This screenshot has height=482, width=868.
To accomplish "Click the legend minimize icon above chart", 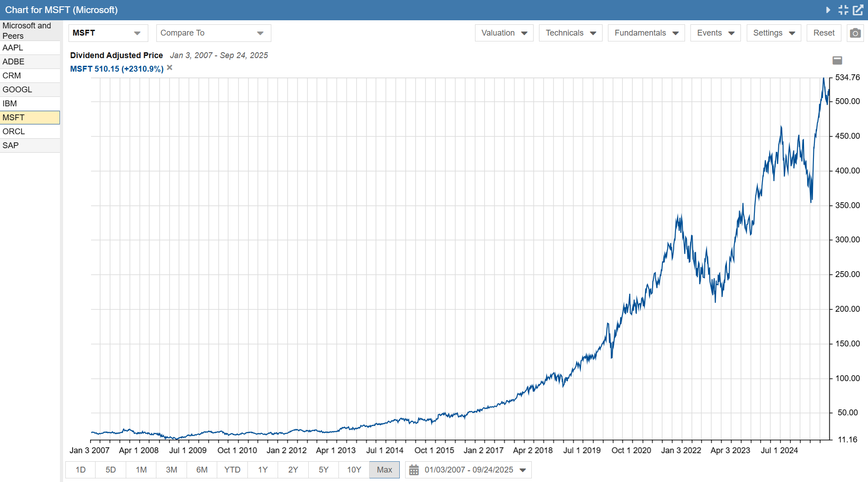I will [x=837, y=60].
